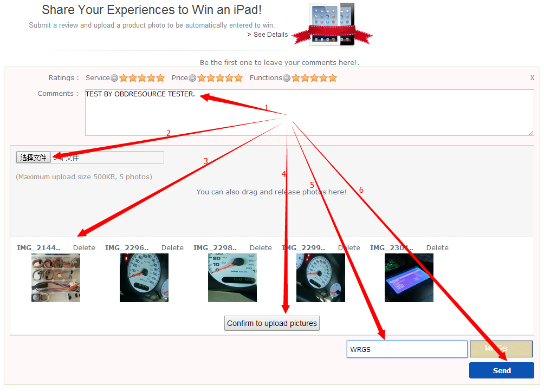
Task: Select the first star for Functions rating
Action: coord(296,78)
